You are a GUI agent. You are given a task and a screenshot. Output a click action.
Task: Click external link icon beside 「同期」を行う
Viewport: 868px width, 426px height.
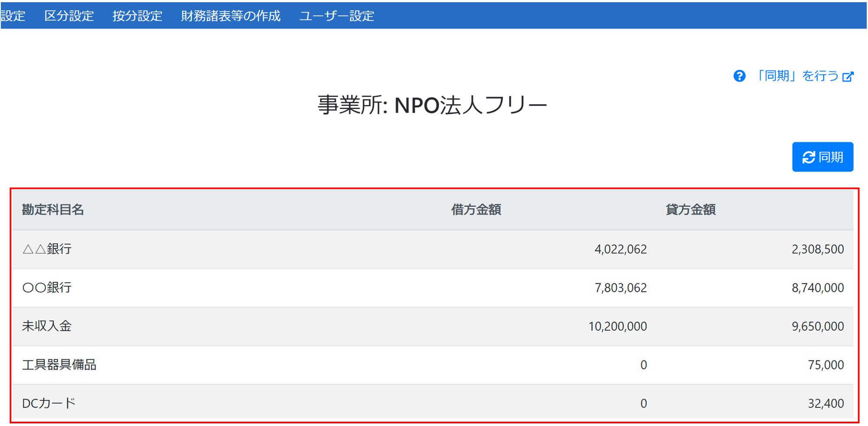click(x=848, y=77)
